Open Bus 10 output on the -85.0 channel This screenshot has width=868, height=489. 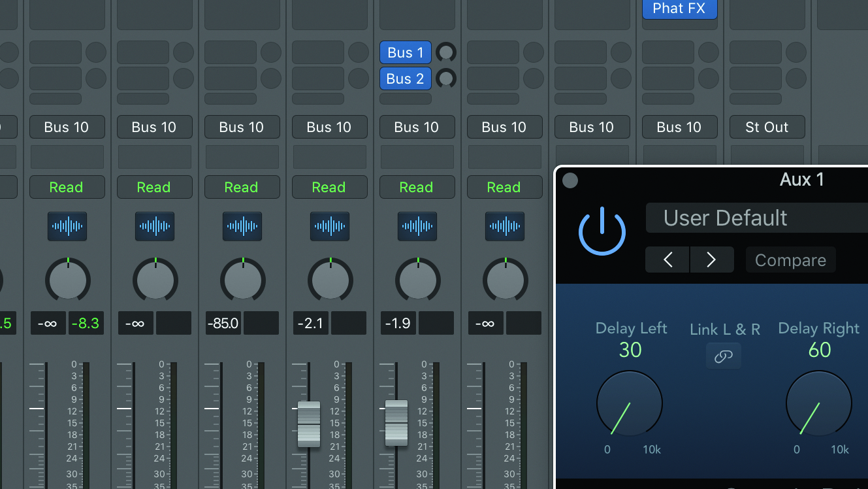(242, 127)
